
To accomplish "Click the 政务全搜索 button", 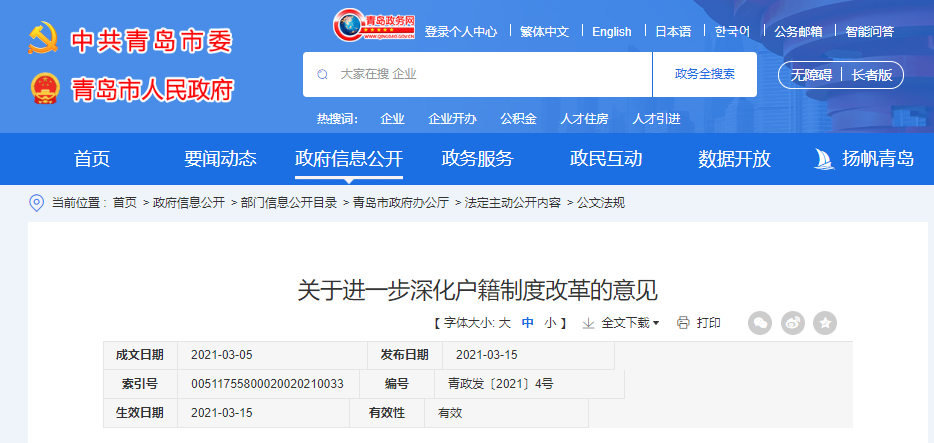I will [x=705, y=74].
